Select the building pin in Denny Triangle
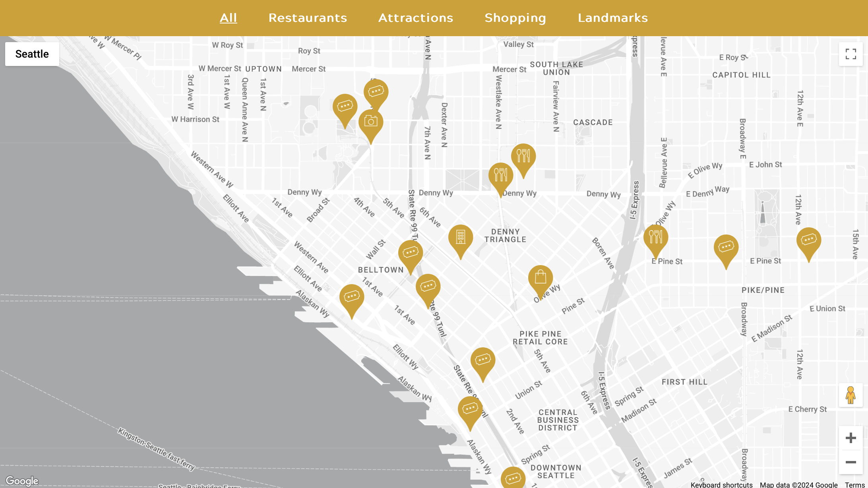The width and height of the screenshot is (868, 488). 460,237
